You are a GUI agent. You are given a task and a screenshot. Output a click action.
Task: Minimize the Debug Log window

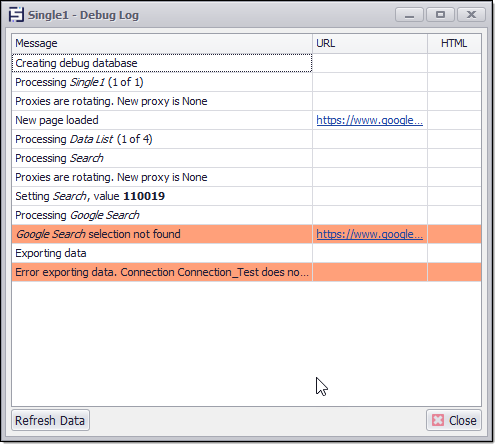coord(409,15)
